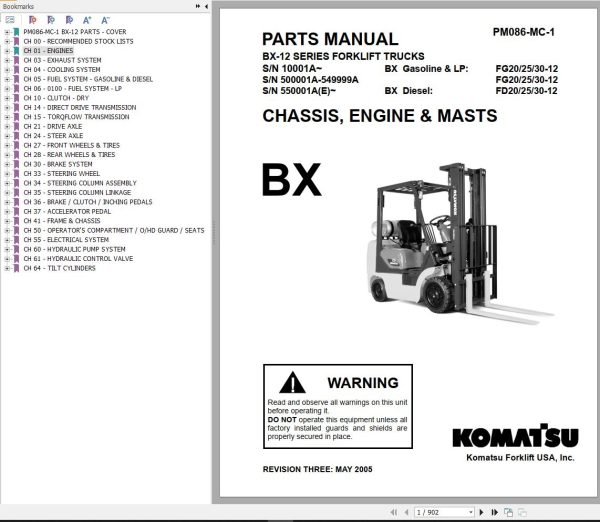Screen dimensions: 600x522
Task: Click the previous view icon
Action: tap(509, 512)
